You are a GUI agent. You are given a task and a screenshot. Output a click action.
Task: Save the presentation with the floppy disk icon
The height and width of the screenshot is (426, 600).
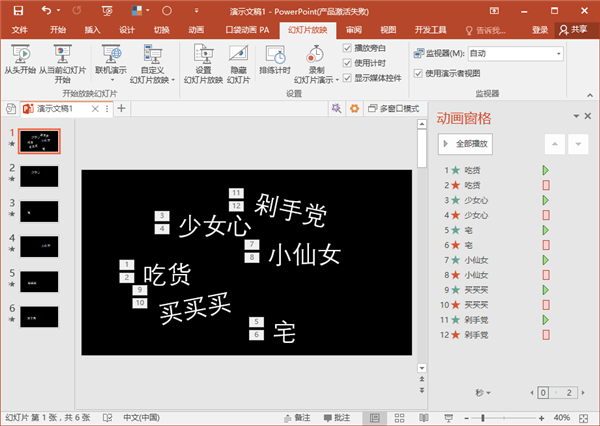click(x=18, y=11)
